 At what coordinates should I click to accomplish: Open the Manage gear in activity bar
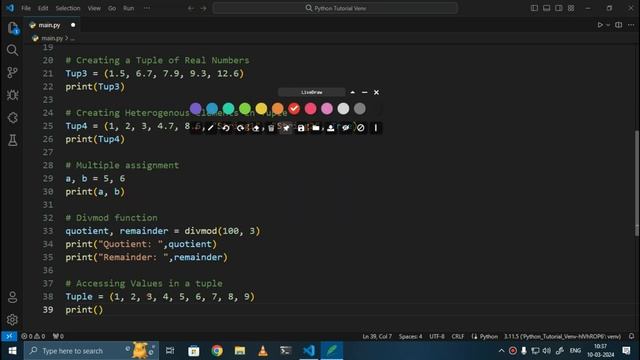click(x=13, y=320)
